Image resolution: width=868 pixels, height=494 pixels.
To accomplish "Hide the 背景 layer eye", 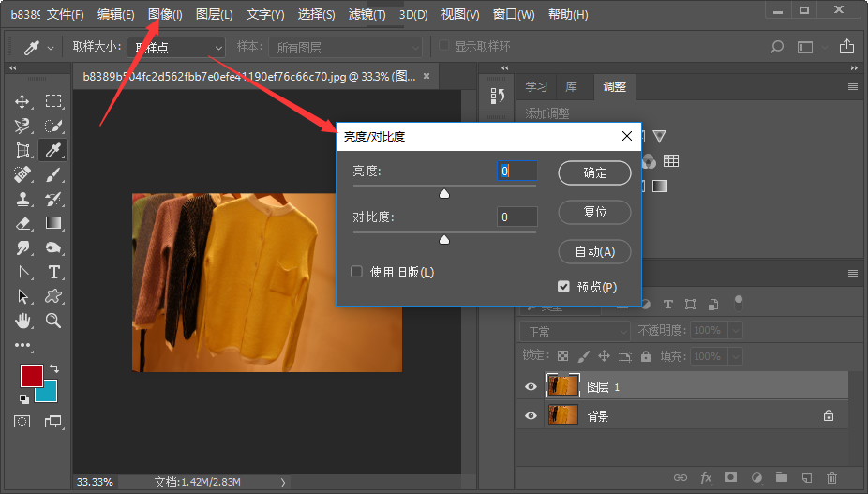I will (531, 415).
